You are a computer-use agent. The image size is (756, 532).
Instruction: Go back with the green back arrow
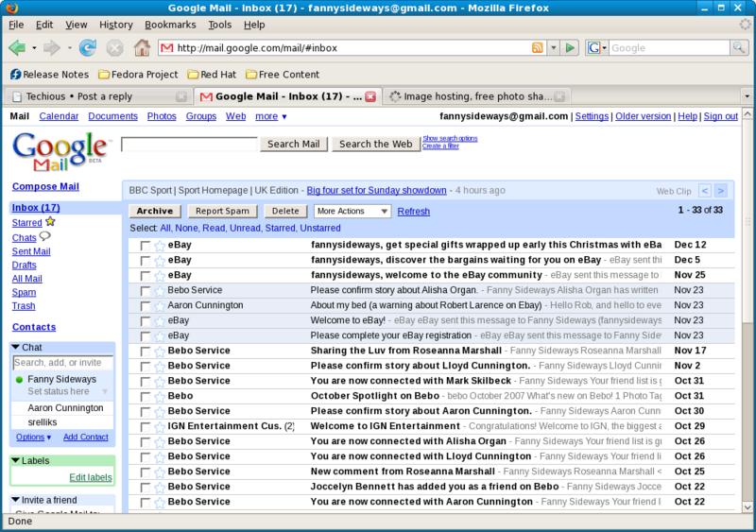pos(17,48)
